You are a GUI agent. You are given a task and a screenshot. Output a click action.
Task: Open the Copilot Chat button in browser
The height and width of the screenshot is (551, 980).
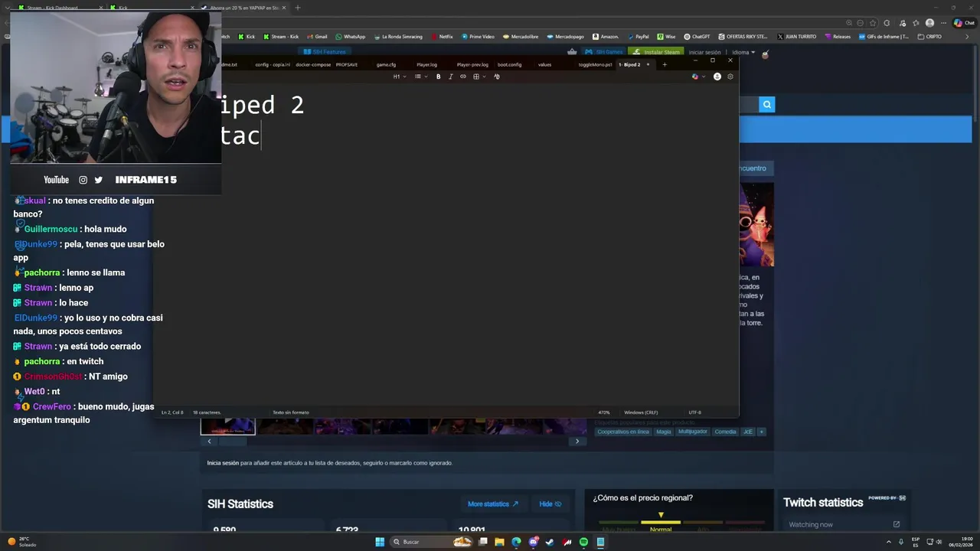point(963,23)
